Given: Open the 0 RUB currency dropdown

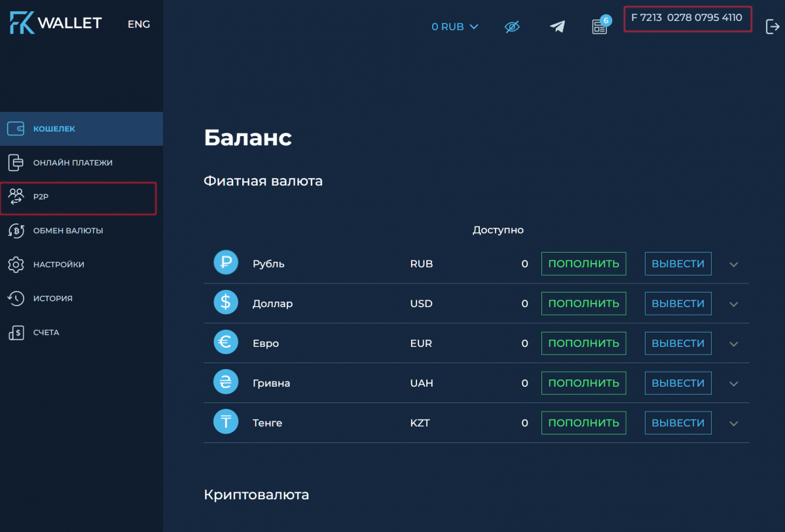Looking at the screenshot, I should (x=455, y=27).
